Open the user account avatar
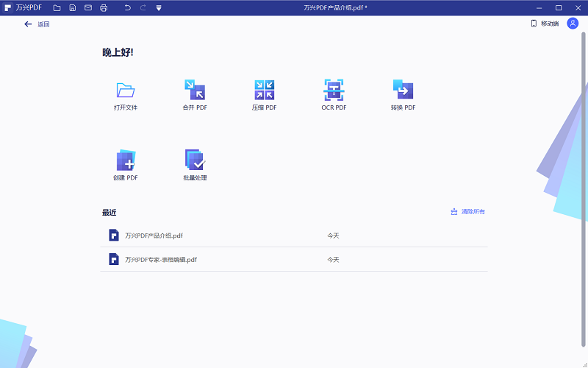Screen dimensions: 588x368 tap(573, 24)
